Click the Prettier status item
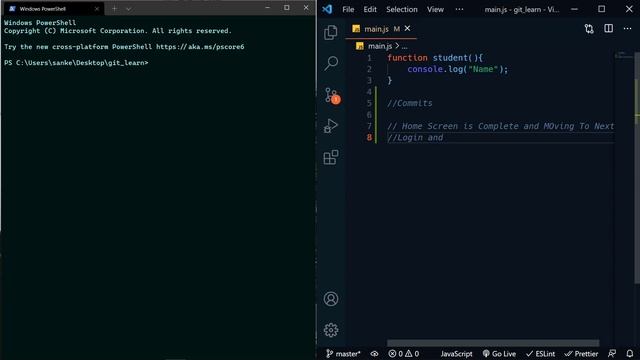Screen dimensions: 640x360 [581, 354]
